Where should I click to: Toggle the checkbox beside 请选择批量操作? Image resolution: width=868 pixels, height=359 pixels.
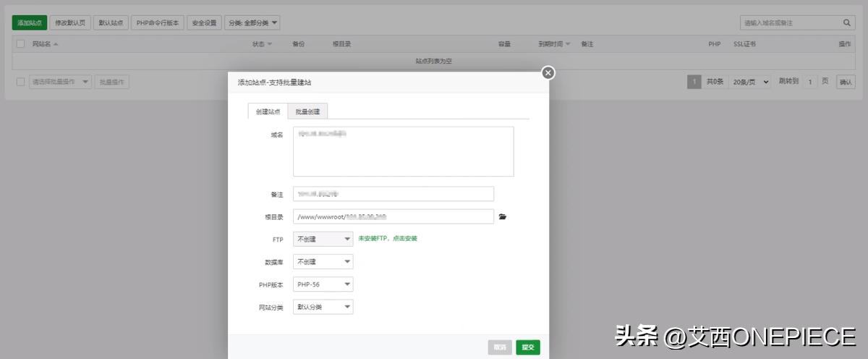click(21, 82)
